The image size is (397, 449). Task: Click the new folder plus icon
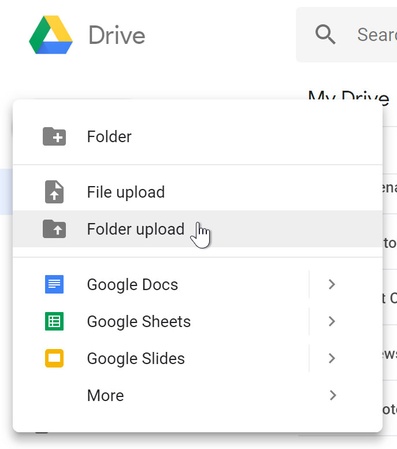54,137
